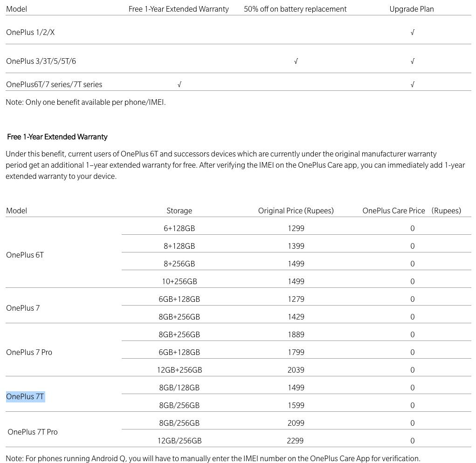Select the 'OnePlus 7' model cell
476x463 pixels.
tap(23, 308)
